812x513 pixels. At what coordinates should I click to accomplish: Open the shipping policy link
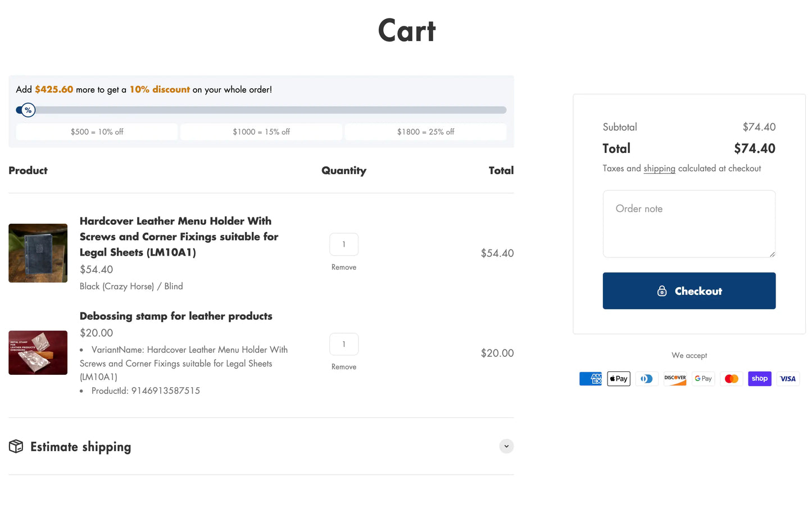click(x=659, y=169)
